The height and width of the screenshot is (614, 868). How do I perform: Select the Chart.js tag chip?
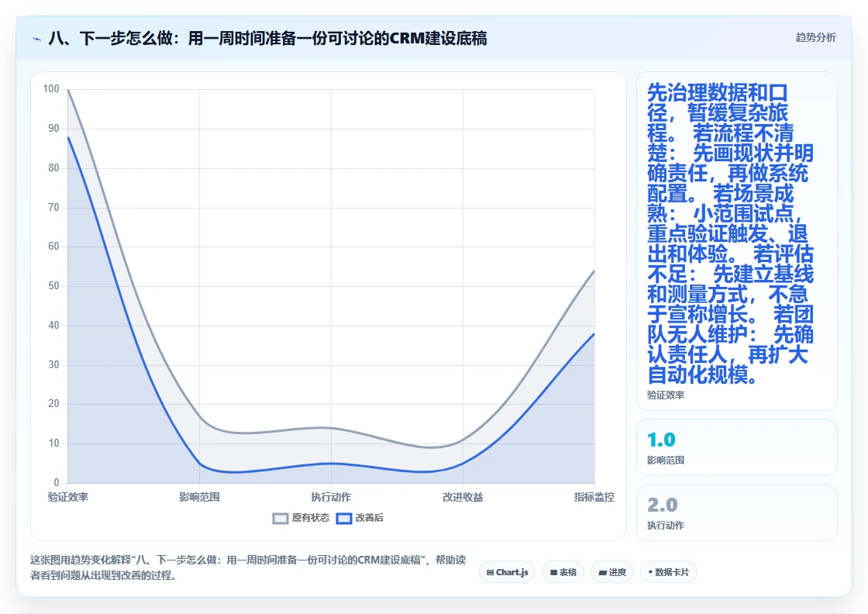point(507,572)
